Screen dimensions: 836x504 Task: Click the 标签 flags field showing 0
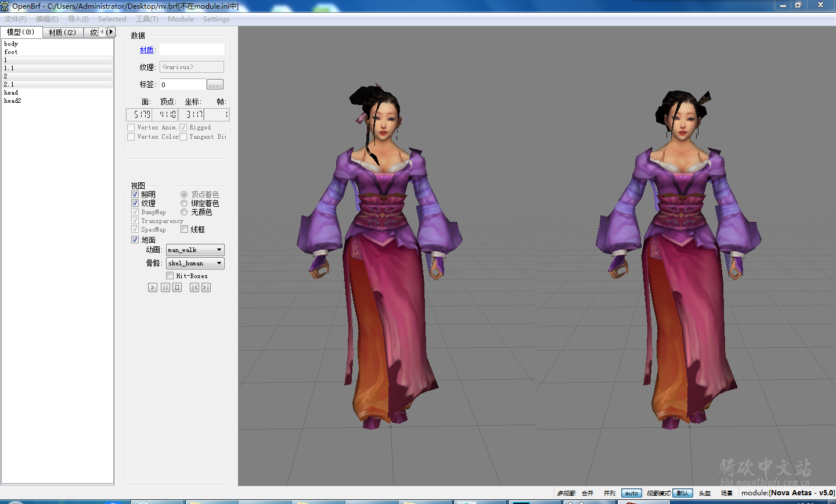182,84
